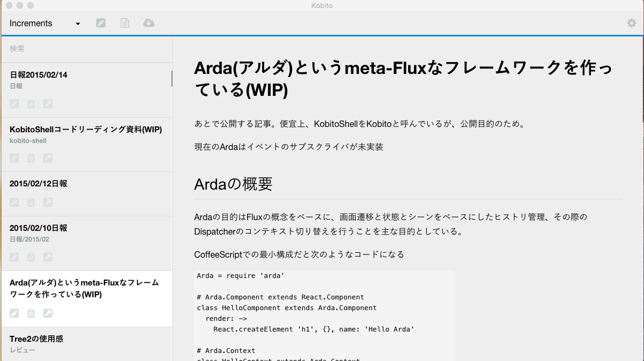Delete the 2015/02/12日報 note

coord(31,202)
